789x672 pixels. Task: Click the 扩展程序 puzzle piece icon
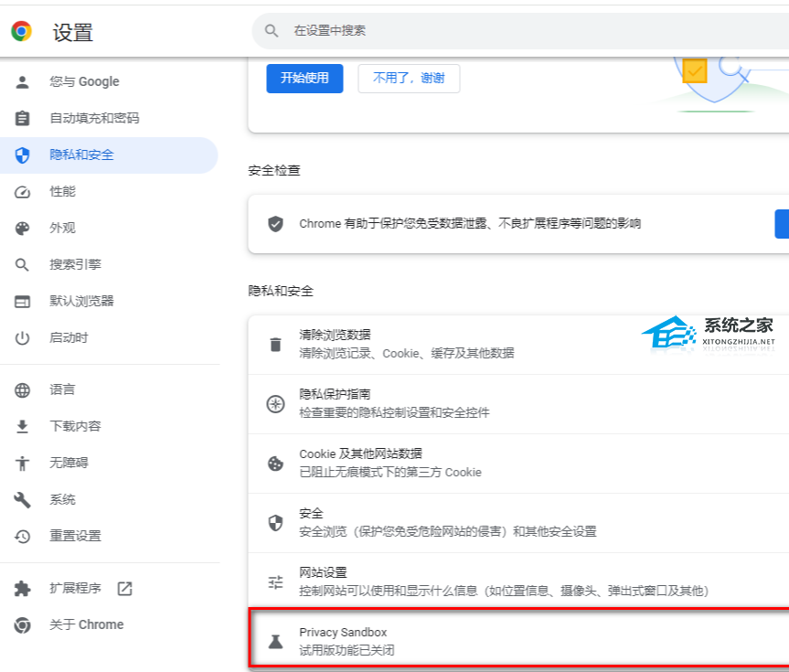[x=22, y=589]
